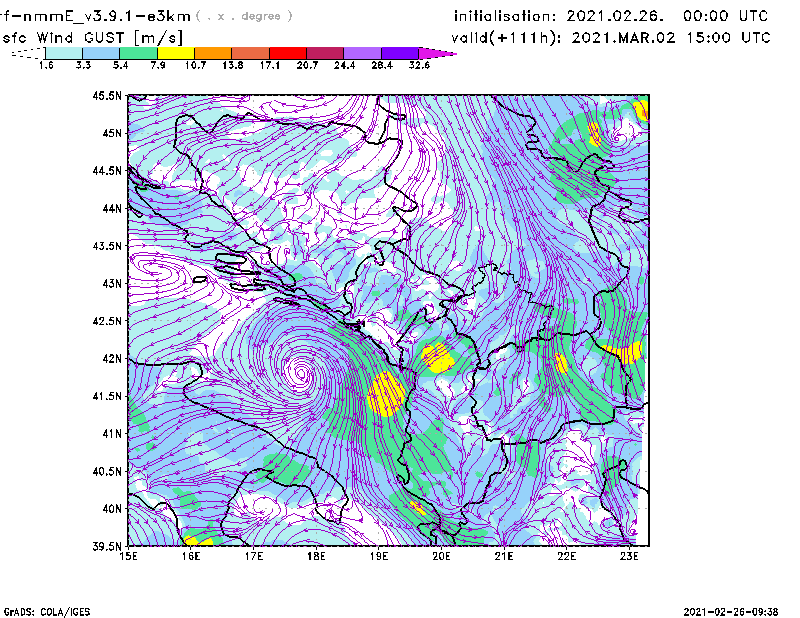Click the "21E" longitude label
Image resolution: width=800 pixels, height=618 pixels.
click(x=504, y=556)
